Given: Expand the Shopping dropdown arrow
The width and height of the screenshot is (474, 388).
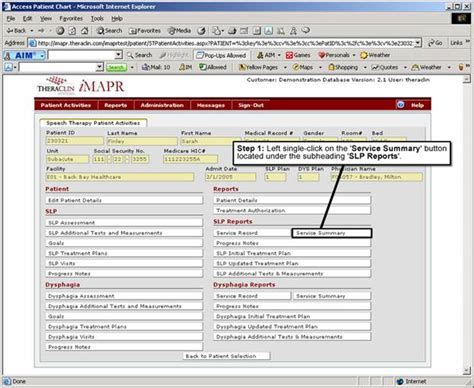Looking at the screenshot, I should point(365,68).
